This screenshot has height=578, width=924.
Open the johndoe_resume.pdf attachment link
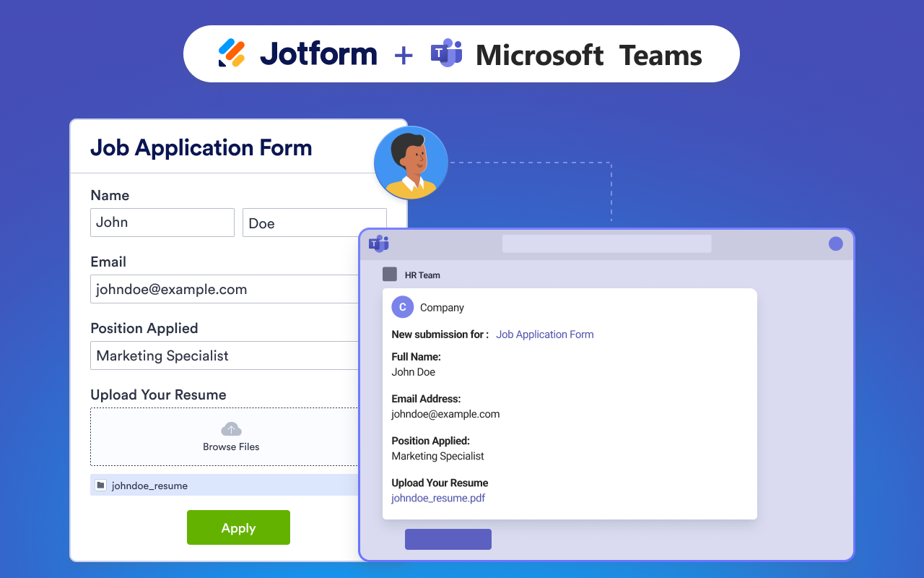click(x=438, y=498)
